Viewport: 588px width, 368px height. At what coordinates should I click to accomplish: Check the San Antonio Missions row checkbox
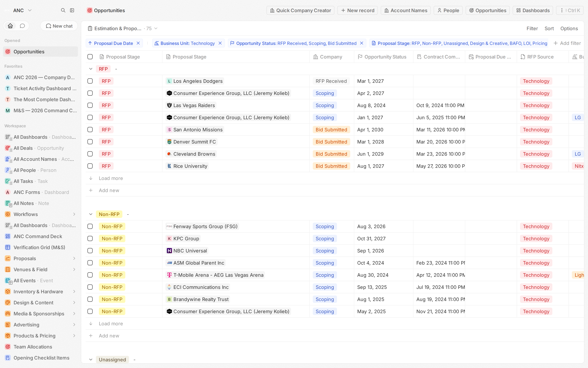tap(90, 130)
